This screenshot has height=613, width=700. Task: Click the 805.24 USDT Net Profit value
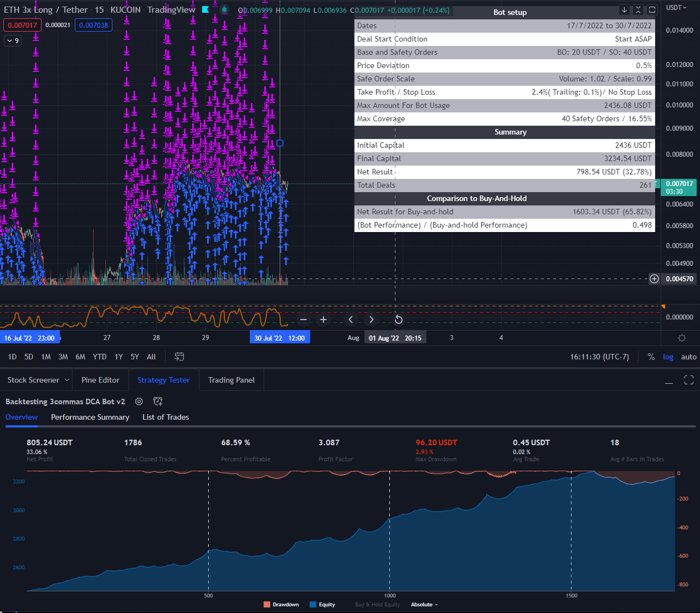tap(49, 442)
